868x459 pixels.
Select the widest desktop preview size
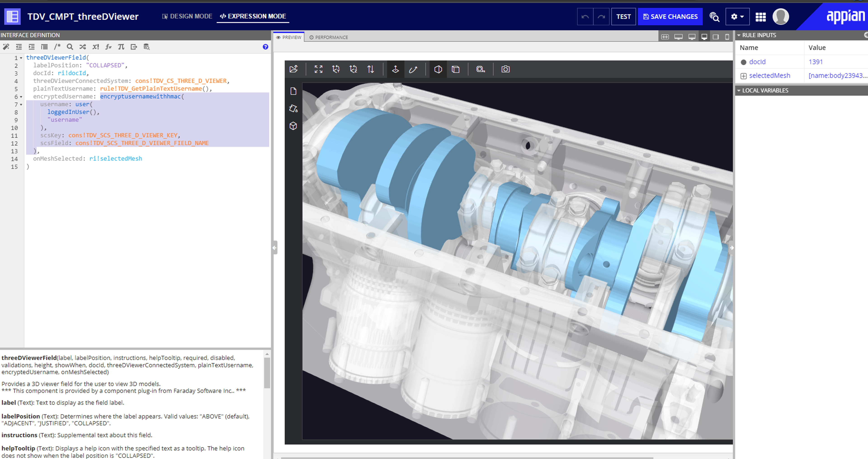point(678,37)
